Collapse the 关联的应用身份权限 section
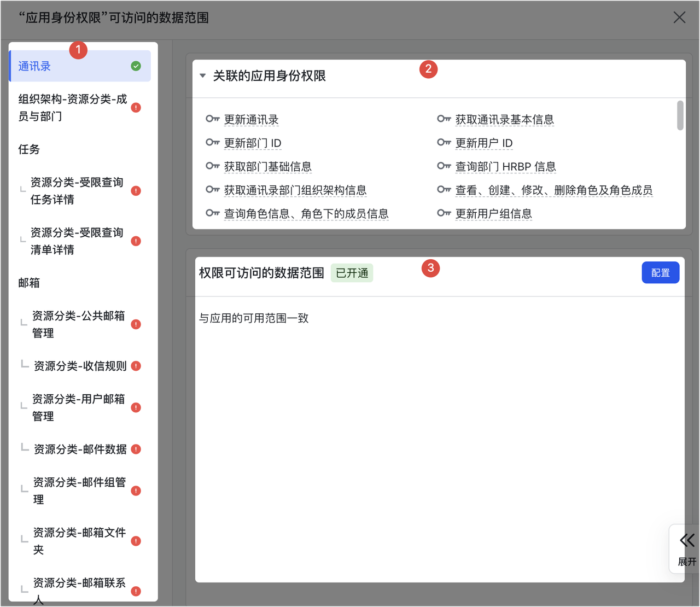The height and width of the screenshot is (607, 700). pyautogui.click(x=203, y=76)
